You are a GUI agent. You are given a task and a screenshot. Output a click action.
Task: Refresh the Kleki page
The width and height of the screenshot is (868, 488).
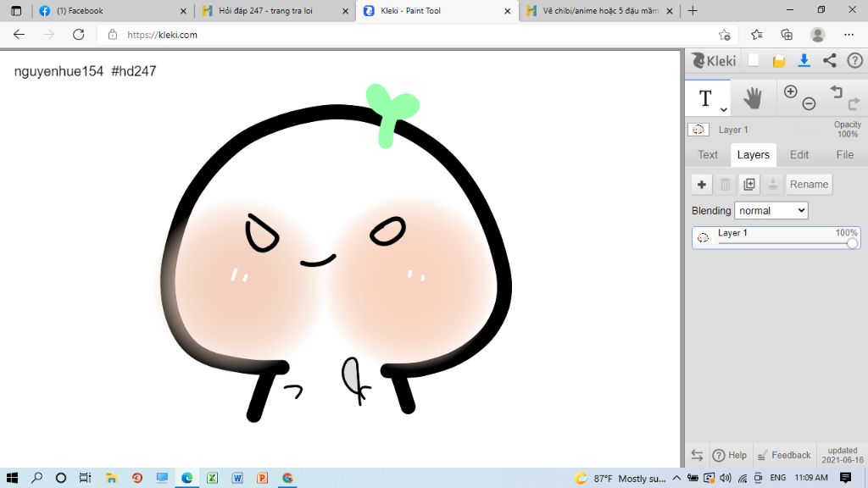coord(79,34)
